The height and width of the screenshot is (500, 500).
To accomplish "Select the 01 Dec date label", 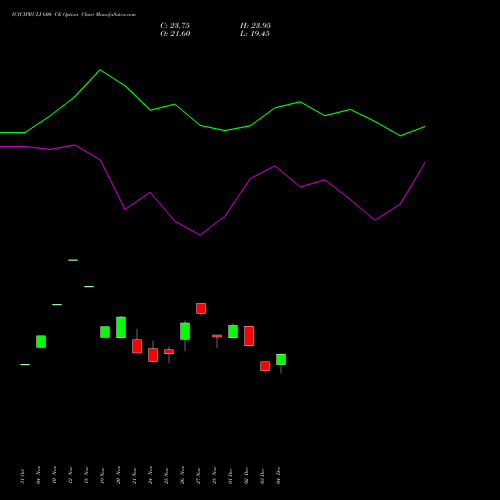I will click(x=230, y=476).
